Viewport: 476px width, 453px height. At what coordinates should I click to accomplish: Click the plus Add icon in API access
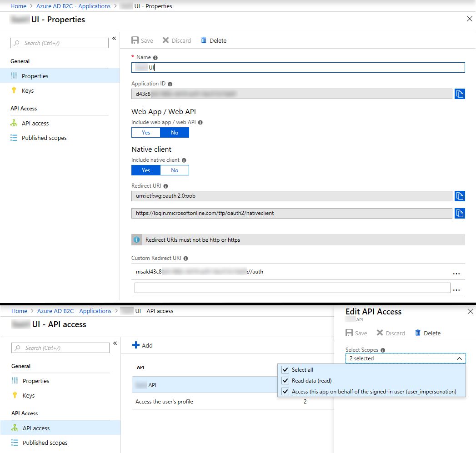[x=135, y=345]
